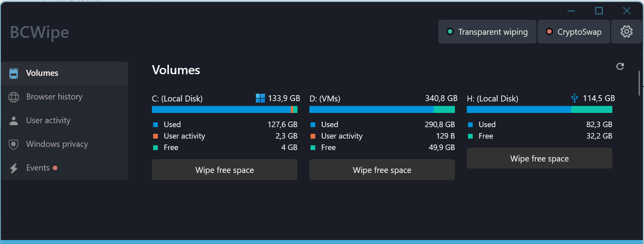Click the USB icon on H: drive
This screenshot has width=644, height=244.
[575, 98]
